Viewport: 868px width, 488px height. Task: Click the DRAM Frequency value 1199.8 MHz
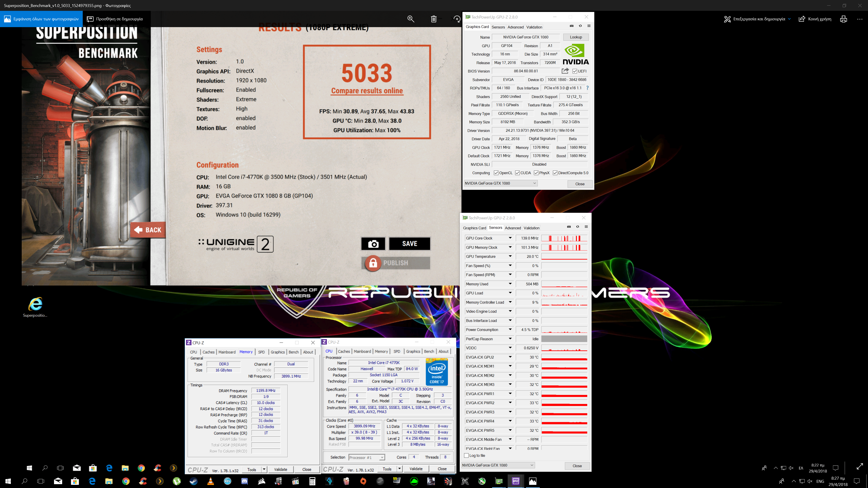266,391
